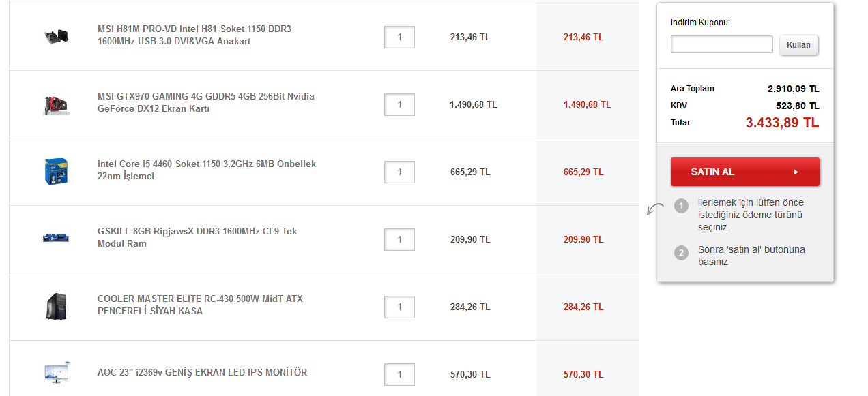The height and width of the screenshot is (396, 868).
Task: Click quantity box for Cooler Master case
Action: (399, 307)
